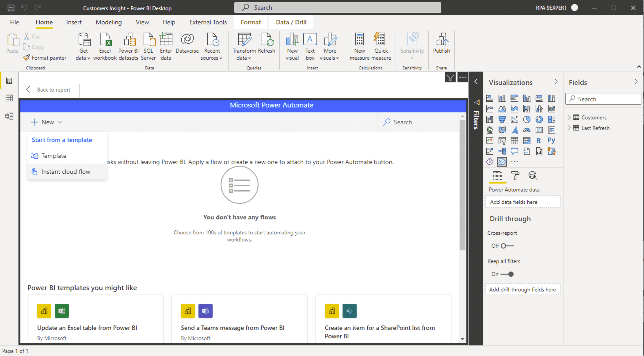Click the Start from a template link

pyautogui.click(x=62, y=140)
